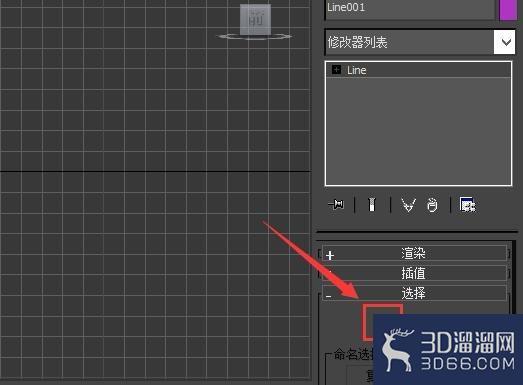Image resolution: width=523 pixels, height=385 pixels.
Task: Click the purple object color swatch
Action: click(508, 9)
